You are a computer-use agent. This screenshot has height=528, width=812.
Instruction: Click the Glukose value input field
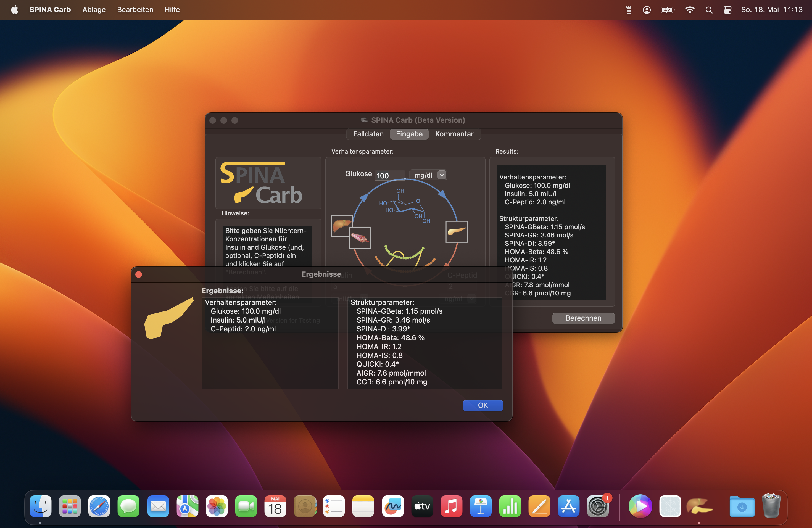pos(390,175)
